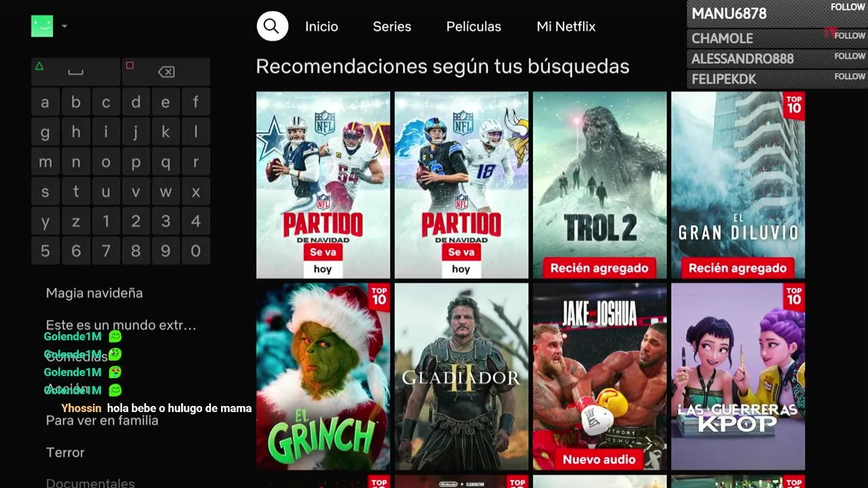
Task: Click Yhossin username in chat overlay
Action: click(81, 408)
